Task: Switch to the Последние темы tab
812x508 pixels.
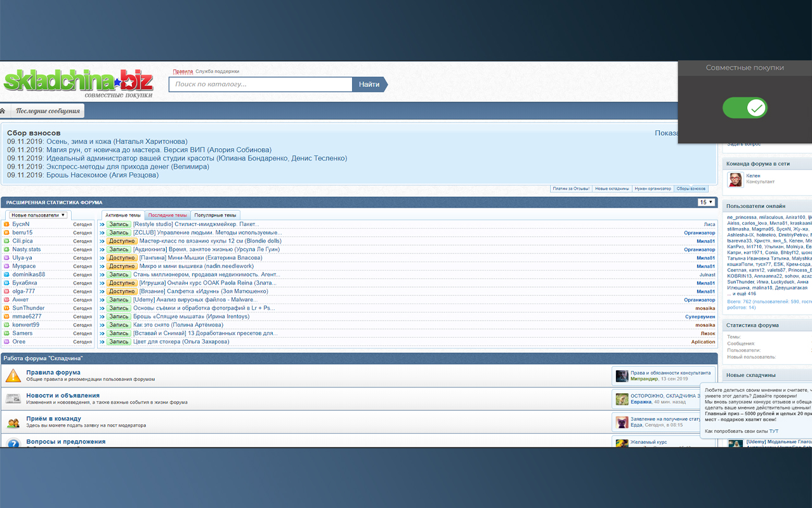Action: (x=167, y=215)
